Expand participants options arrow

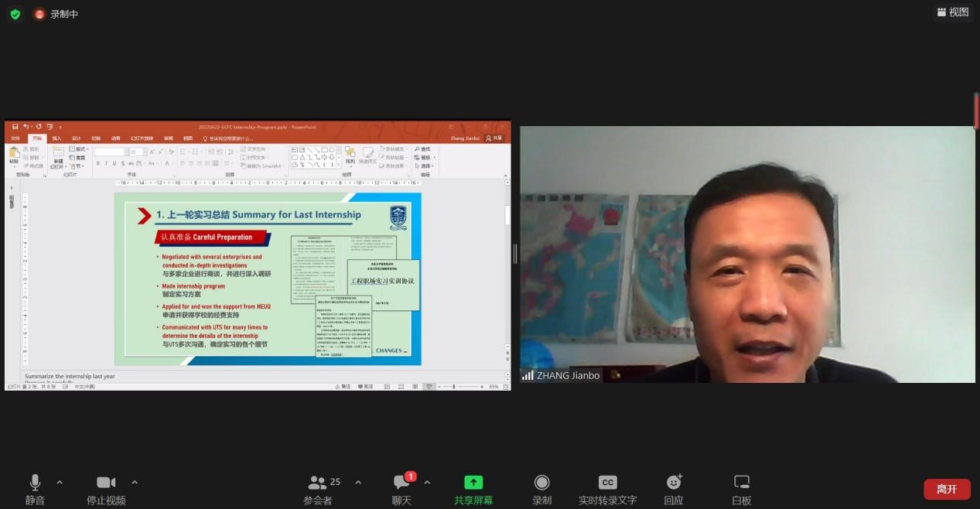tap(358, 483)
